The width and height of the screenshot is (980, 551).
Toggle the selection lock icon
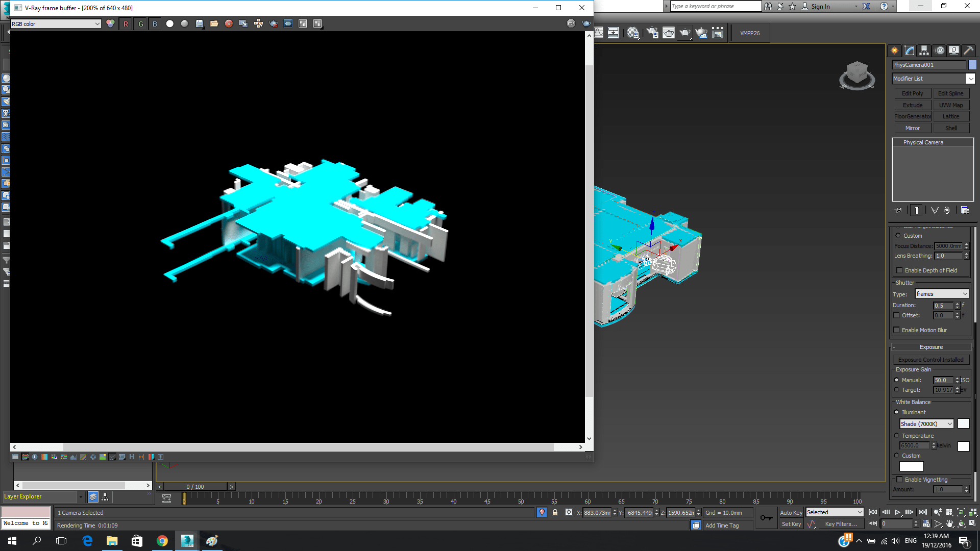tap(555, 512)
